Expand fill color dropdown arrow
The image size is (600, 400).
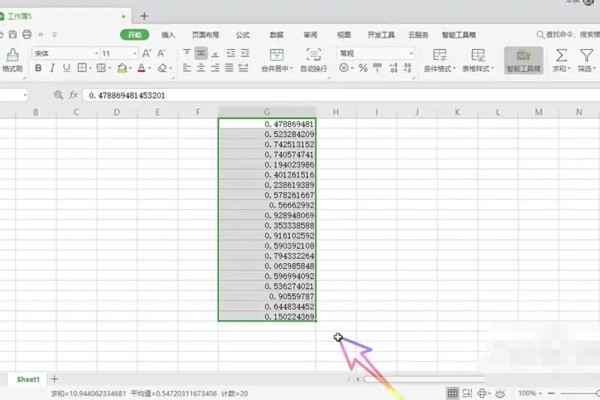(130, 69)
